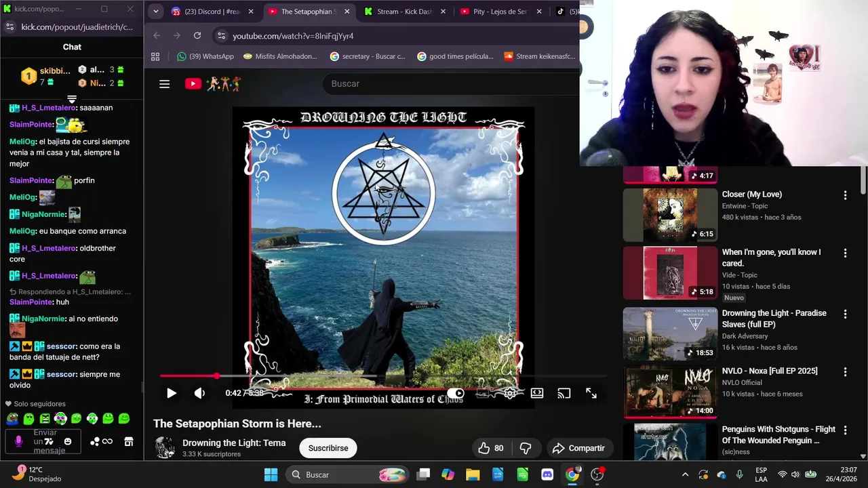868x488 pixels.
Task: Open the Chrome apps grid bookmark icon
Action: (x=155, y=56)
